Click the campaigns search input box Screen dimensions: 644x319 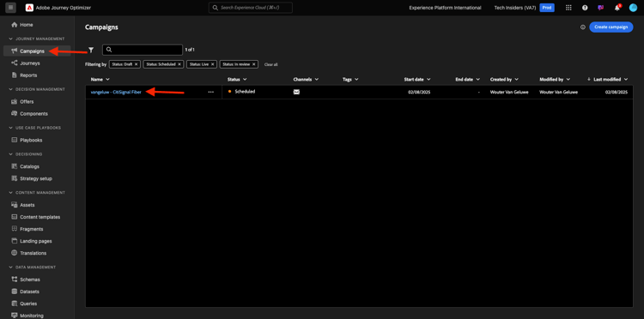point(143,50)
